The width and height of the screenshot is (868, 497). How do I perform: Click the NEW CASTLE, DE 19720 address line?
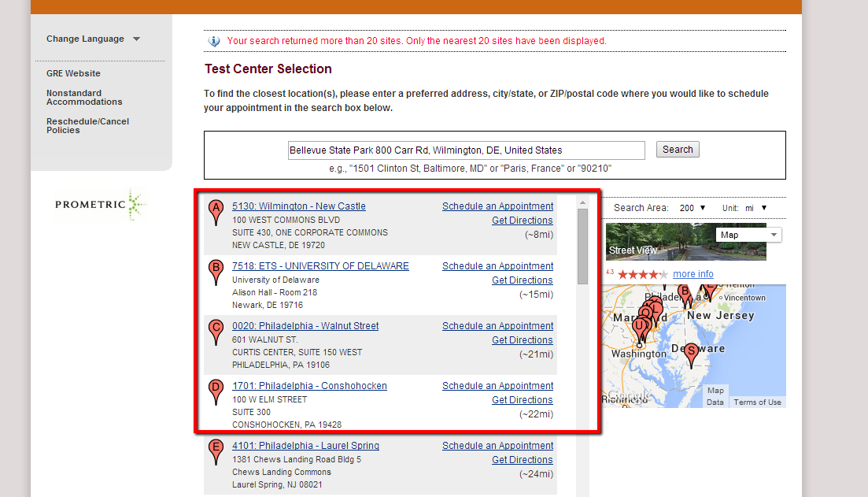279,246
